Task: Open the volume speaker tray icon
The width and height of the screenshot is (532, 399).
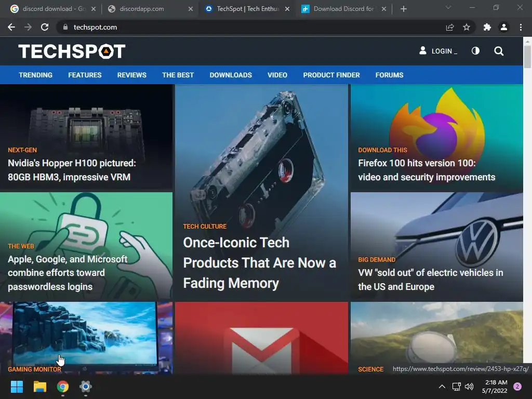Action: [469, 387]
